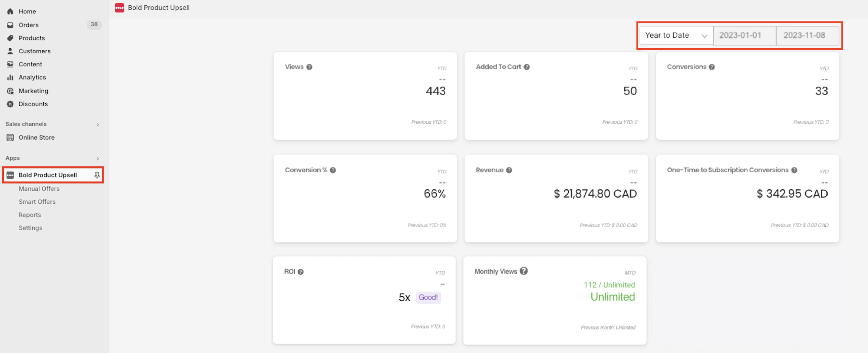Screen dimensions: 868x353
Task: Click the $ 342.95 CAD subscription value
Action: (792, 194)
